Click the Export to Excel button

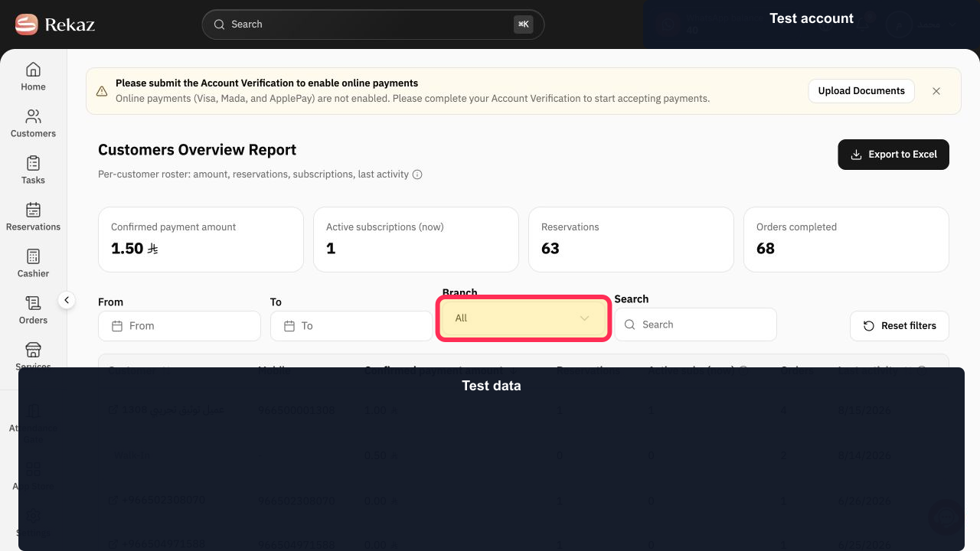(893, 155)
